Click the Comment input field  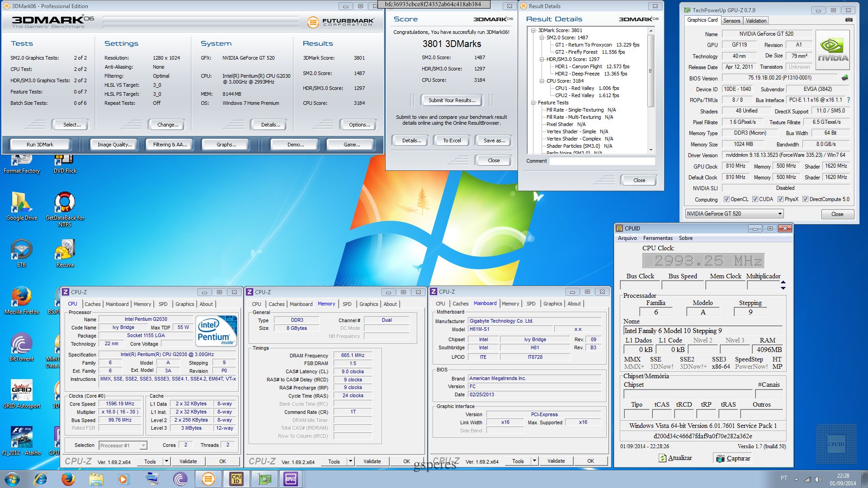click(602, 161)
